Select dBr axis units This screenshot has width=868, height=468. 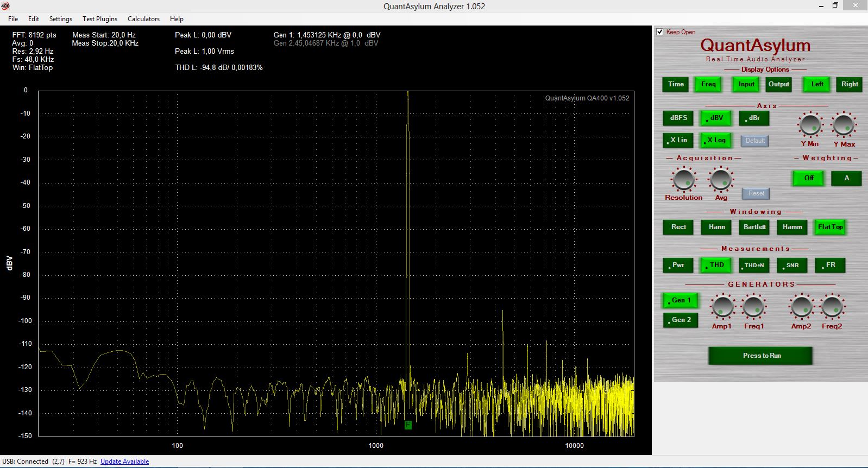(754, 118)
